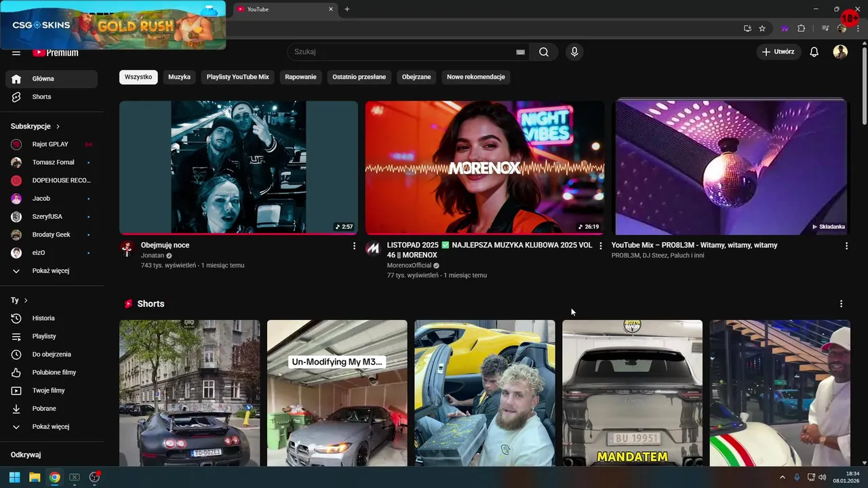
Task: Open the YouTube account avatar menu
Action: [840, 52]
